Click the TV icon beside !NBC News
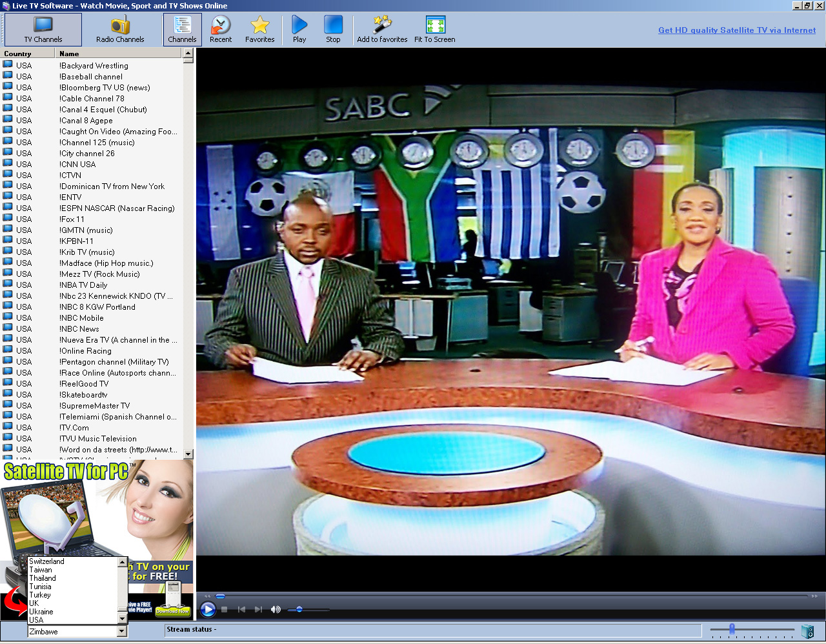The image size is (826, 644). click(8, 328)
